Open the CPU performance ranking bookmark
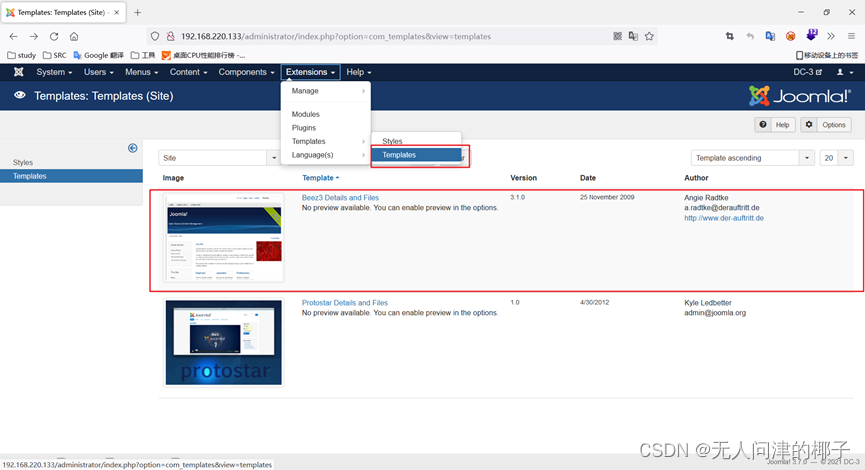This screenshot has width=865, height=470. click(x=204, y=55)
